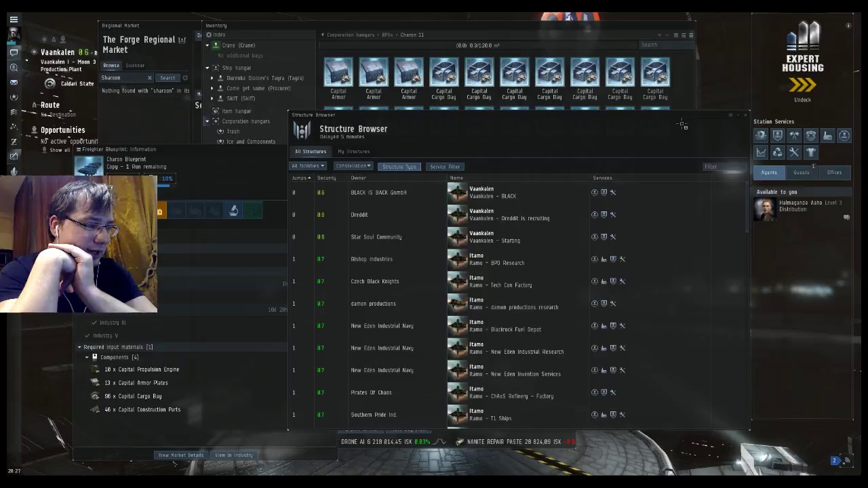This screenshot has height=488, width=868.
Task: Expand the Skiff ship entry
Action: 212,98
